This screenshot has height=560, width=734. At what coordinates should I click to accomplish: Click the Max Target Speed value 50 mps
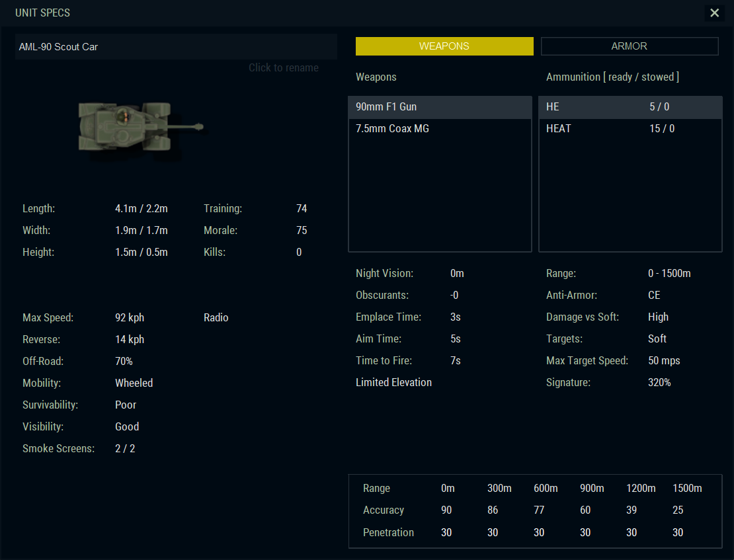click(x=664, y=361)
